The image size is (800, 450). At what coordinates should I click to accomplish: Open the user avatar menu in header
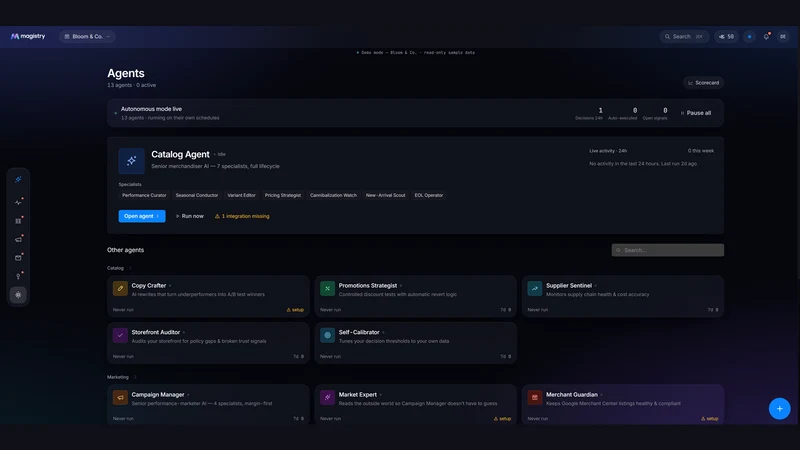783,37
